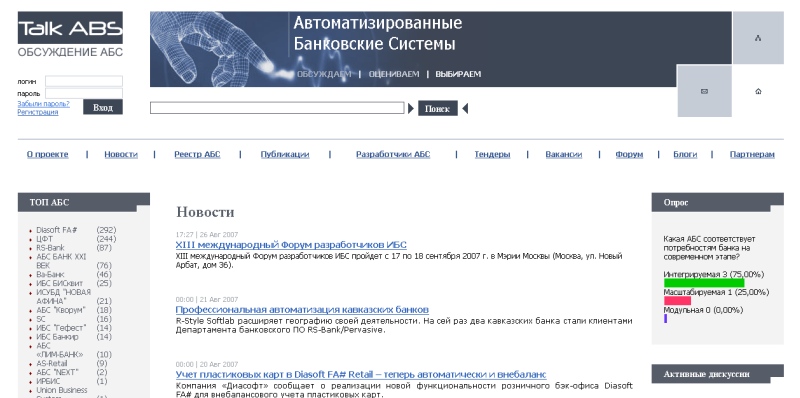The image size is (800, 398).
Task: Go to Новости in navigation
Action: pos(121,155)
